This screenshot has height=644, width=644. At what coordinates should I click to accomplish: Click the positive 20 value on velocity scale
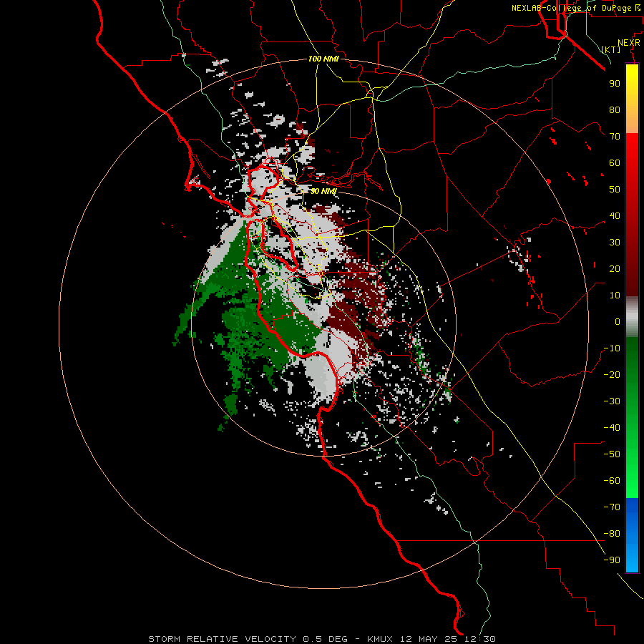click(x=615, y=268)
